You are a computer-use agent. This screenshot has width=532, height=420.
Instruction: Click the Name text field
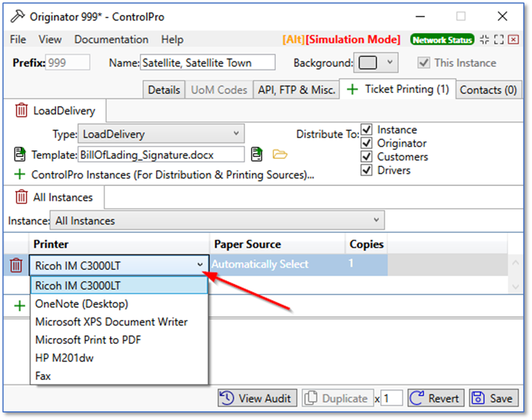(208, 62)
